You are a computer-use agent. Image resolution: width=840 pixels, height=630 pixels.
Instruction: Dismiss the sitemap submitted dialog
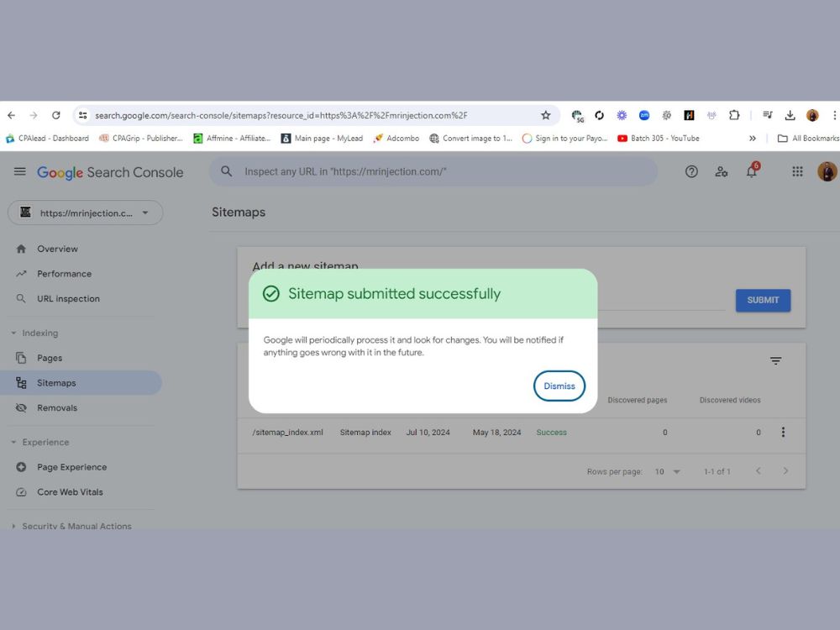point(559,386)
